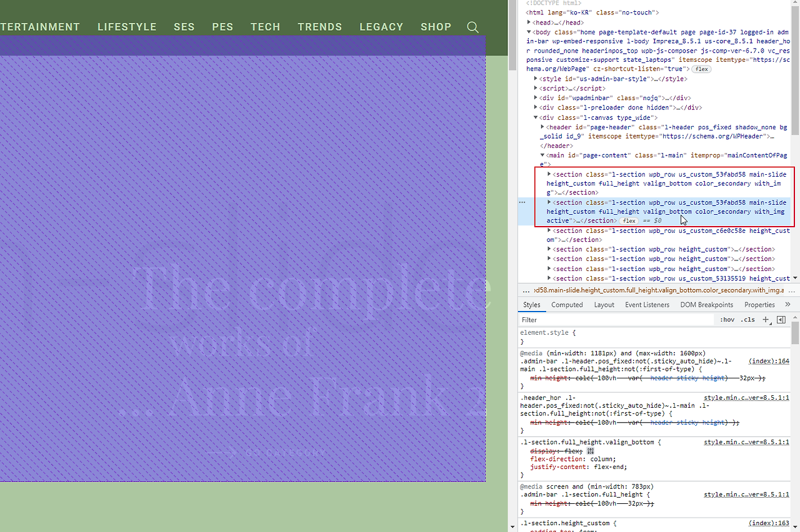Viewport: 800px width, 532px height.
Task: Click the styles Filter input field
Action: 616,320
